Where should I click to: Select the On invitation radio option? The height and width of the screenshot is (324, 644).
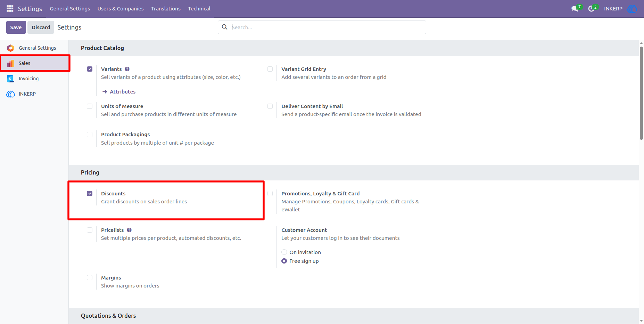[284, 252]
